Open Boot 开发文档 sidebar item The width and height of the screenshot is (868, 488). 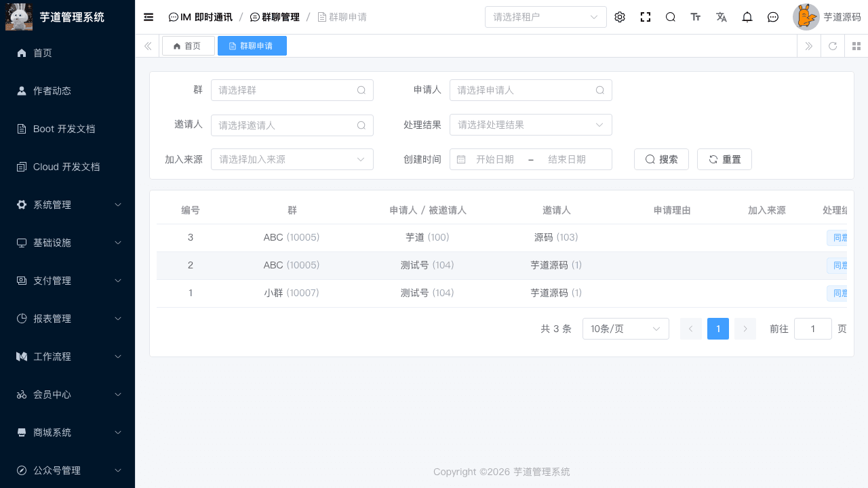point(67,129)
